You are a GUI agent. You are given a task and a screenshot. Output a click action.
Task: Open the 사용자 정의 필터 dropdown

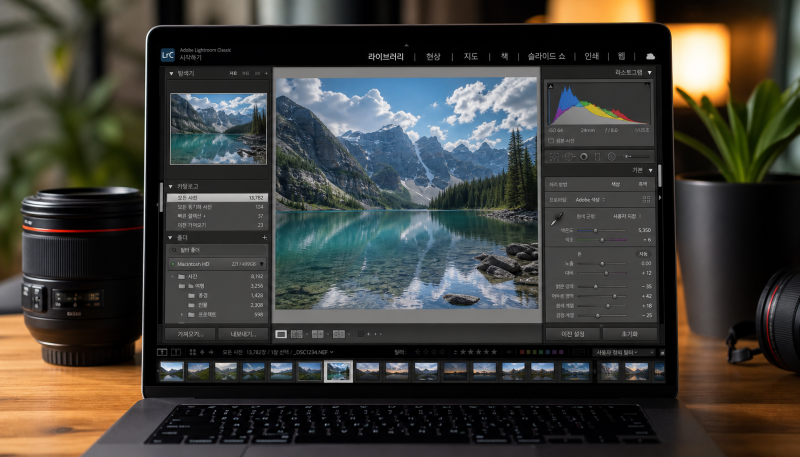point(624,352)
